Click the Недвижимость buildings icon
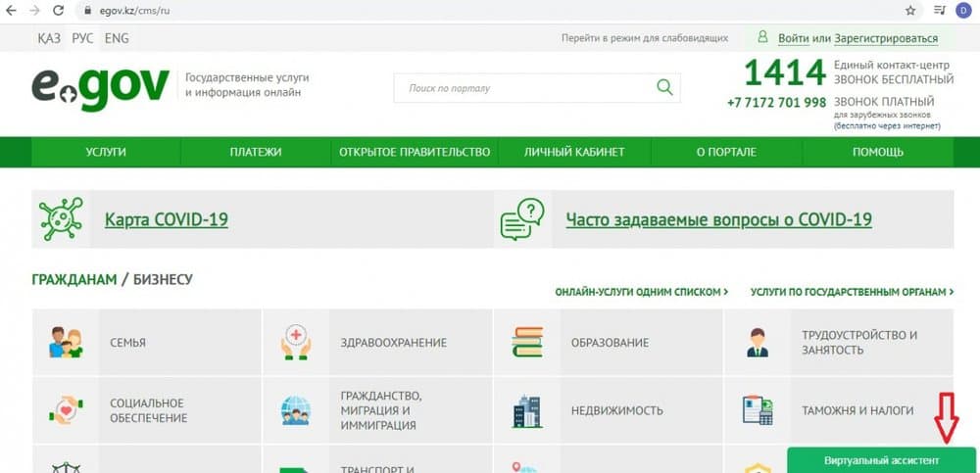This screenshot has height=473, width=980. pos(527,411)
